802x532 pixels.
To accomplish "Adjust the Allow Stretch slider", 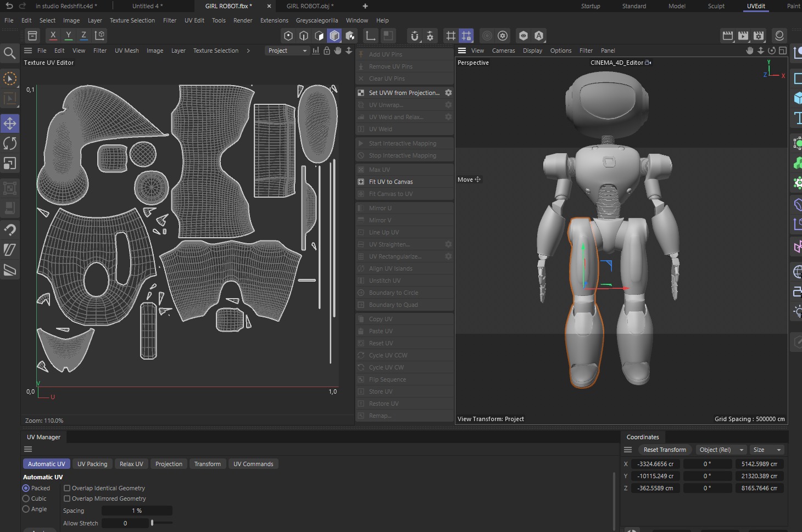I will point(162,523).
